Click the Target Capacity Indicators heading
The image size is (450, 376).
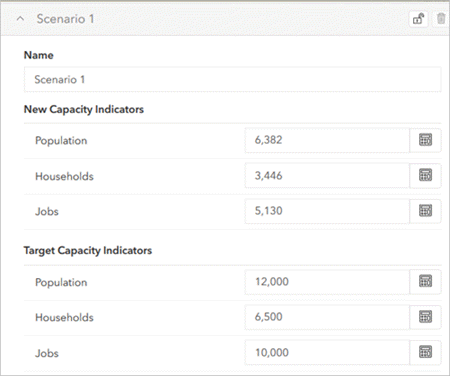click(88, 251)
